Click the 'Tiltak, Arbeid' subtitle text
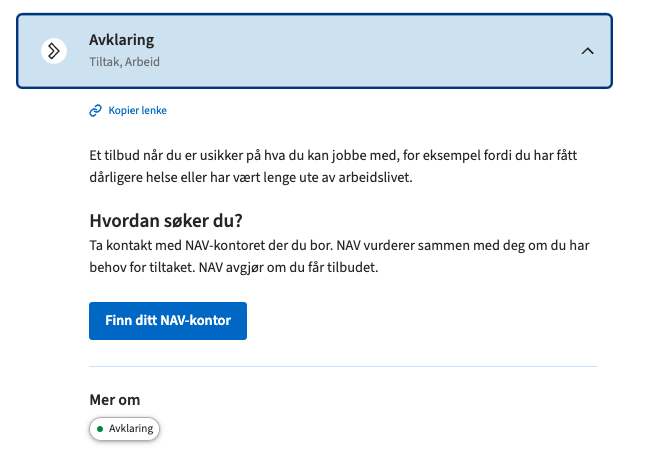The image size is (651, 467). point(125,62)
